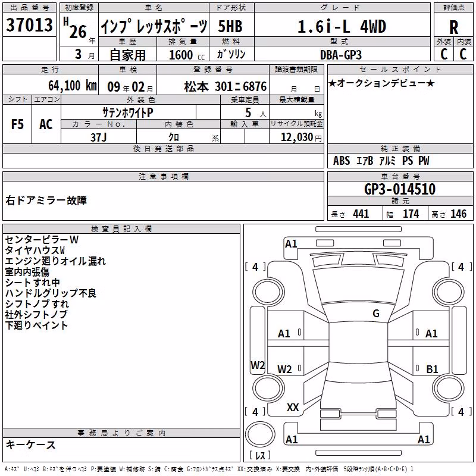This screenshot has width=476, height=476.
Task: Click the registration month 3月
Action: pyautogui.click(x=84, y=54)
